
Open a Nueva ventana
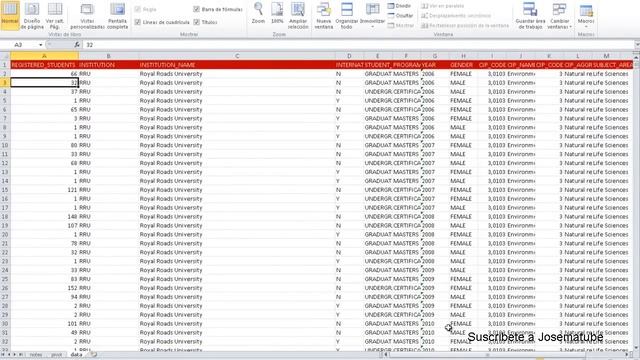tap(324, 15)
